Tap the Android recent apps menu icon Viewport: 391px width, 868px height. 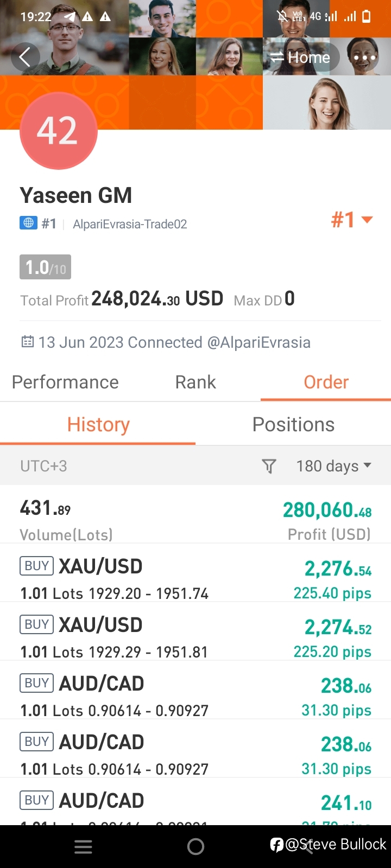[83, 847]
